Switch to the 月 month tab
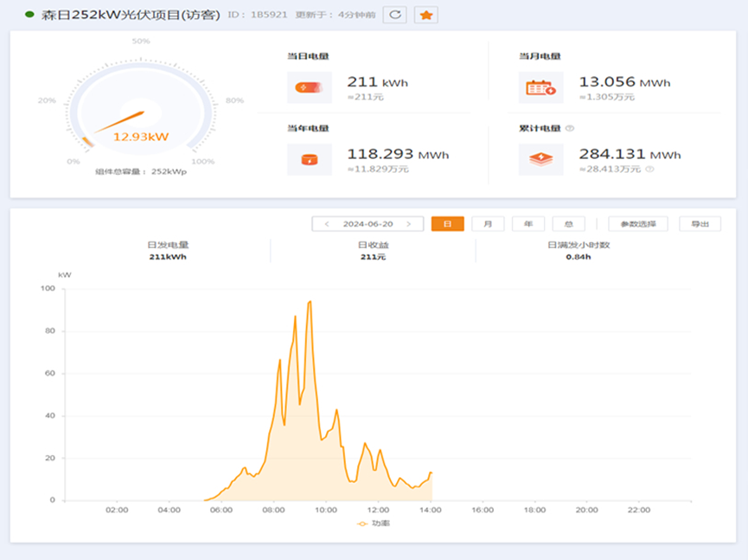Image resolution: width=748 pixels, height=560 pixels. pos(488,224)
